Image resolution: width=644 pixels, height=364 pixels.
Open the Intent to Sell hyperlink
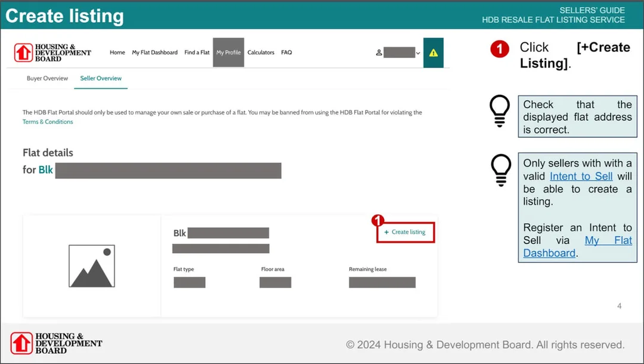(x=581, y=176)
